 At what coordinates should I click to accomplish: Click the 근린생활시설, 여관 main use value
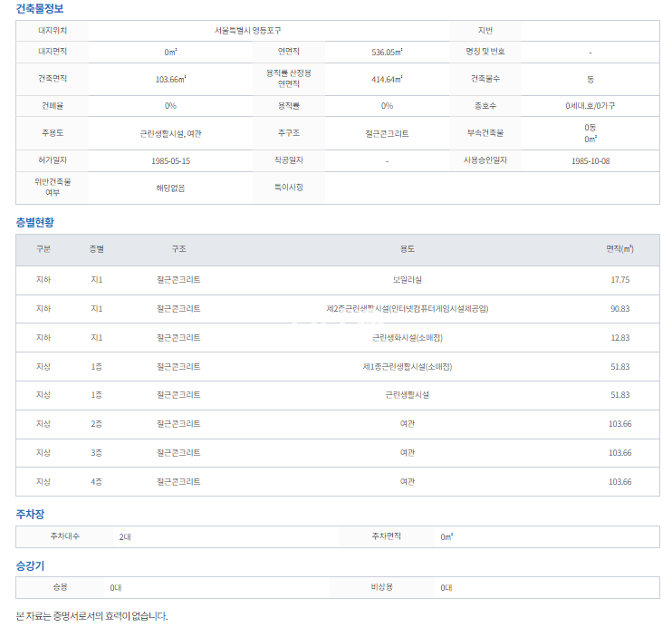[170, 133]
